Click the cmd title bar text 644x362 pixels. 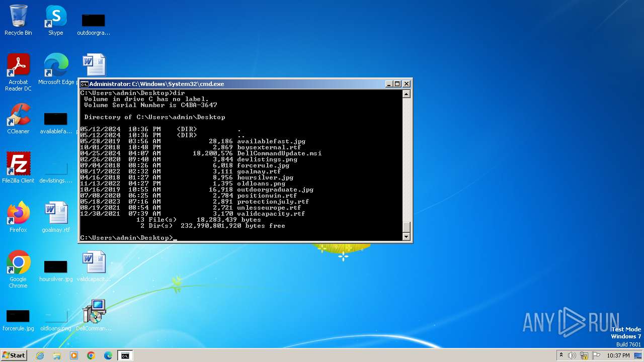pos(157,84)
